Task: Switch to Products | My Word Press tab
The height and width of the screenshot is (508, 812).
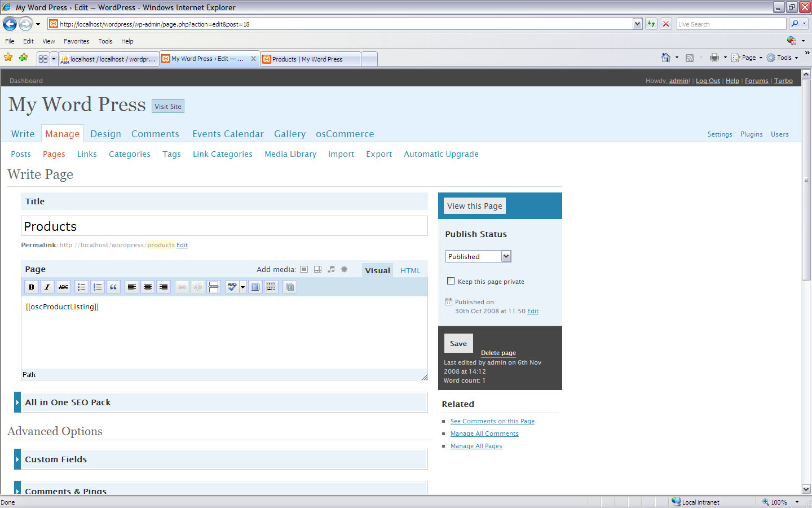Action: [311, 59]
